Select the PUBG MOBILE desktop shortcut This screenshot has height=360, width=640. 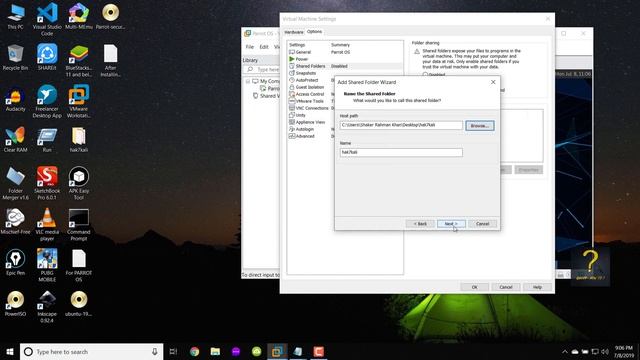47,266
